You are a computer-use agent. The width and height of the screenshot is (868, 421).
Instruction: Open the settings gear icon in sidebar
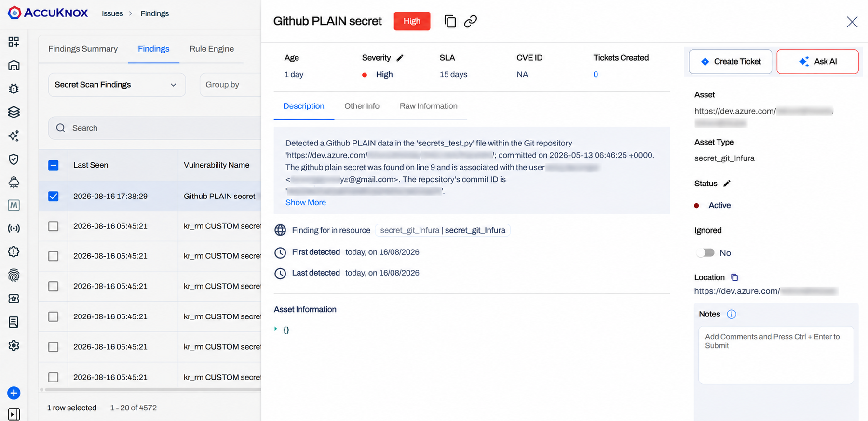point(14,345)
